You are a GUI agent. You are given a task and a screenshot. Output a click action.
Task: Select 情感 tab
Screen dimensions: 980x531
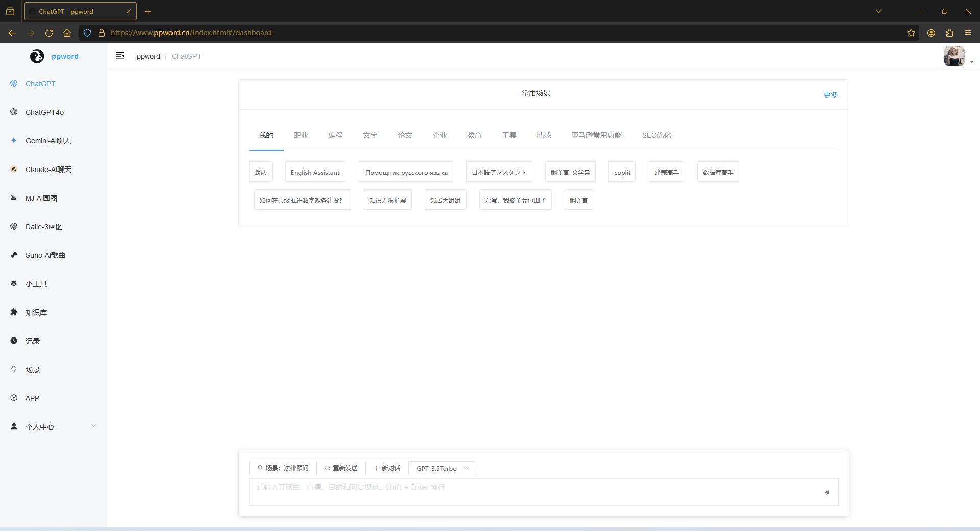coord(544,135)
